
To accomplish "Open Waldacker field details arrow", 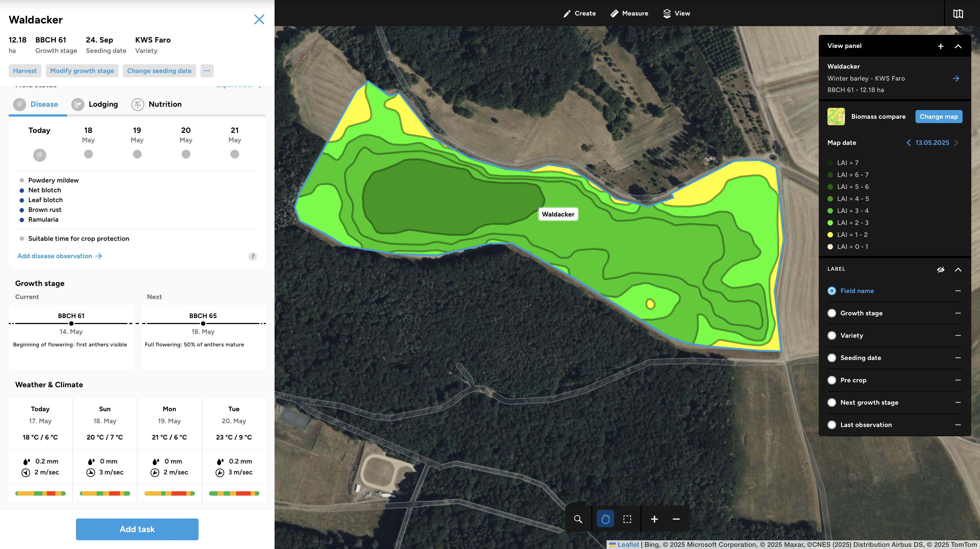I will click(x=956, y=78).
